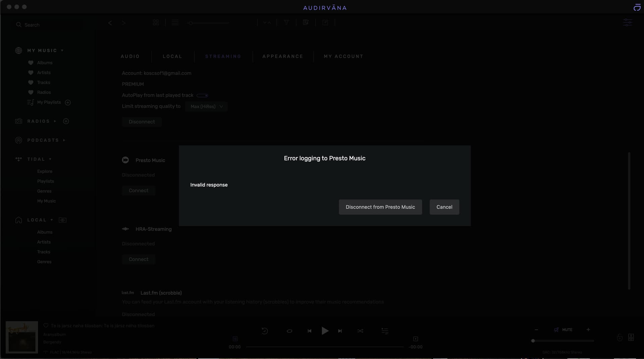Collapse the Local section

click(x=52, y=220)
